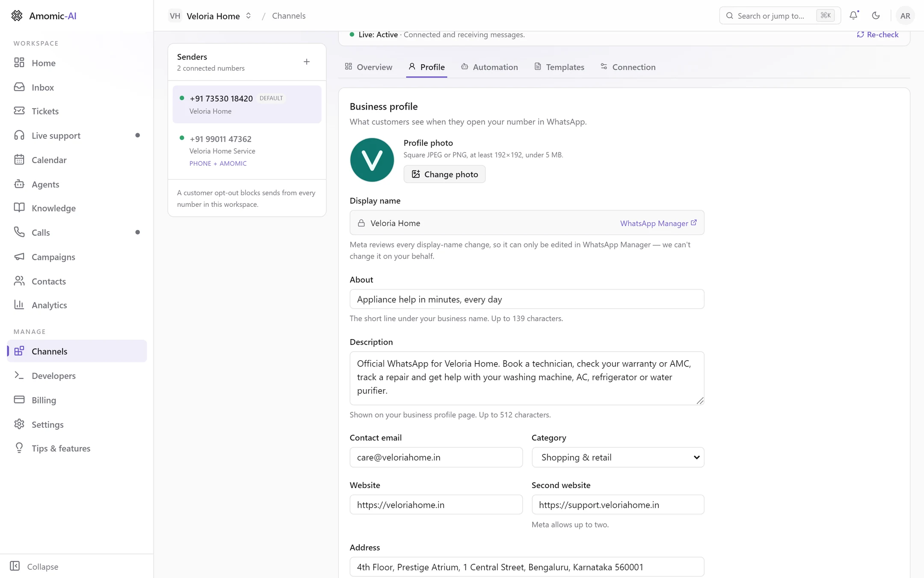Screen dimensions: 924x578
Task: Click Re-check connection status
Action: [877, 34]
